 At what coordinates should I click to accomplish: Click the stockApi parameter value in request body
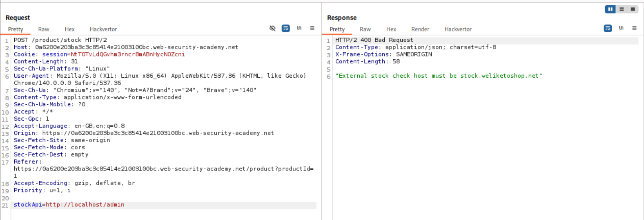85,205
